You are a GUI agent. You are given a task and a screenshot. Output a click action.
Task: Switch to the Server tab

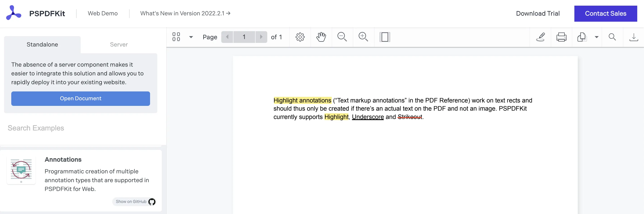(x=119, y=44)
